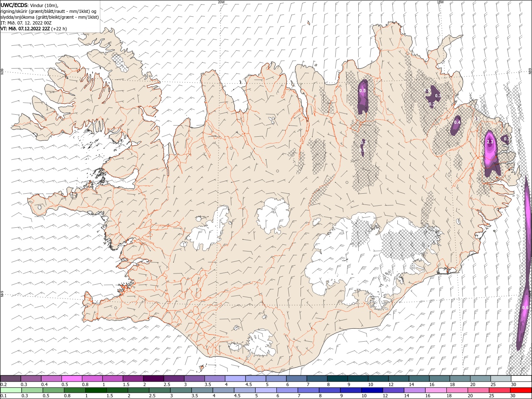Image resolution: width=532 pixels, height=399 pixels.
Task: Choose purple 1.5 swatch in upper legend row
Action: (133, 379)
